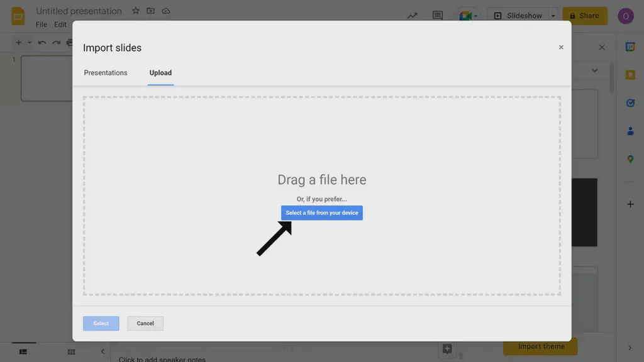Switch to the Presentations tab
The width and height of the screenshot is (644, 362).
tap(106, 72)
